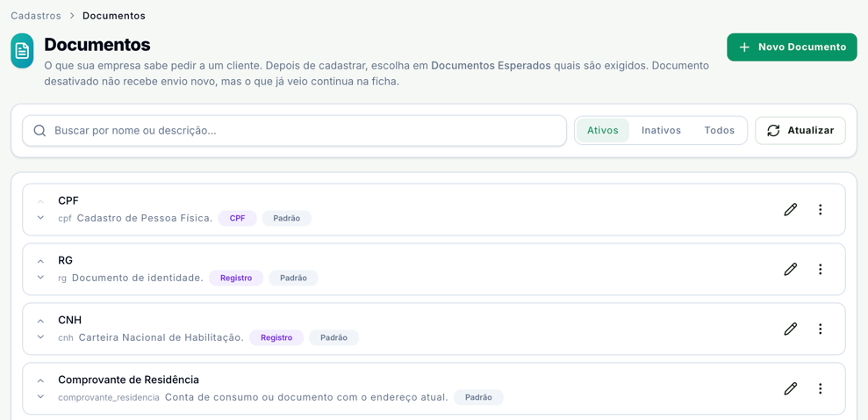
Task: Click Padrão badge on Comprovante de Residência
Action: [x=479, y=398]
